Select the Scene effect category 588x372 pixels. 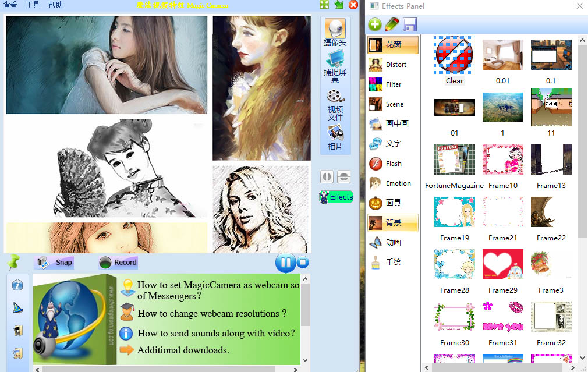(x=393, y=104)
